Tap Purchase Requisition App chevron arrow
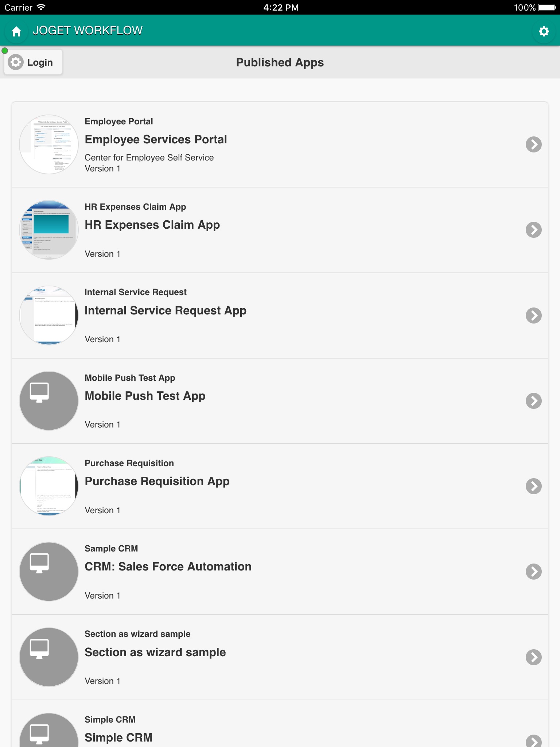This screenshot has height=747, width=560. click(533, 486)
